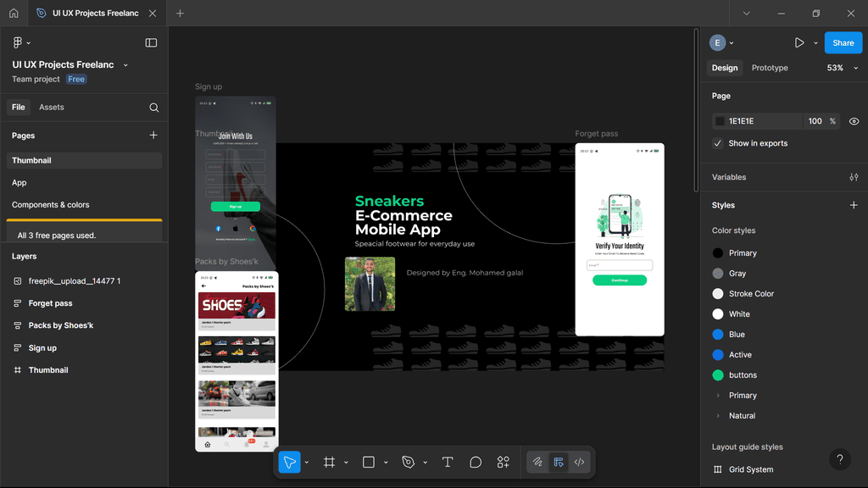Open the Actions tool
Screen dimensions: 868x488
pyautogui.click(x=504, y=462)
